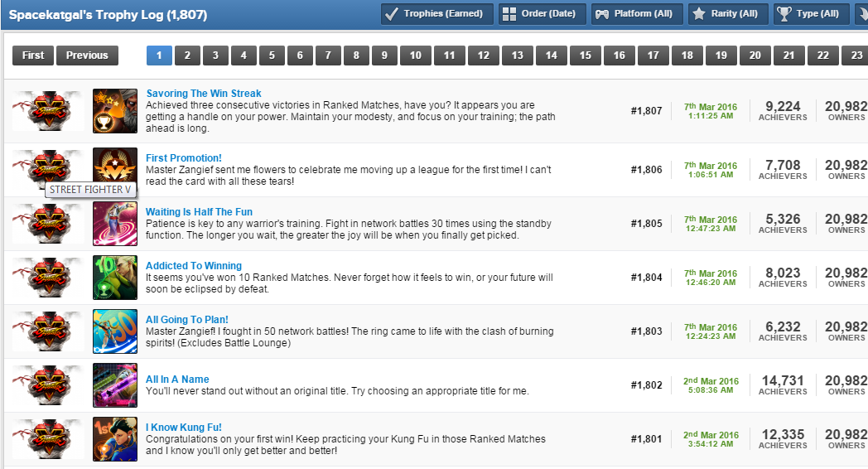Click Street Fighter V logo beside Addicted To Winning
This screenshot has height=469, width=868.
[48, 278]
